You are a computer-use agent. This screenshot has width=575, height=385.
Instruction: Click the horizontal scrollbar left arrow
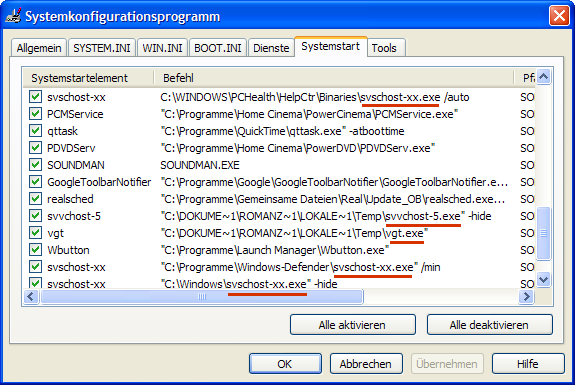tap(31, 296)
